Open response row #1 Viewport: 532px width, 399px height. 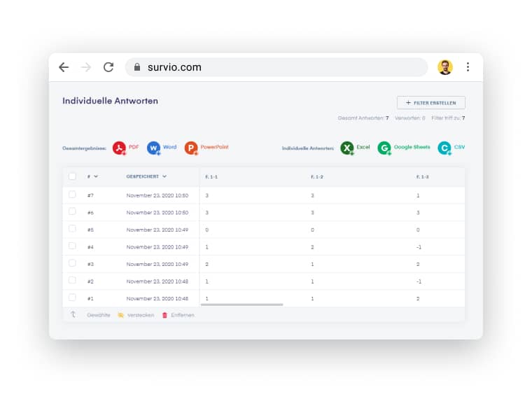coord(264,299)
